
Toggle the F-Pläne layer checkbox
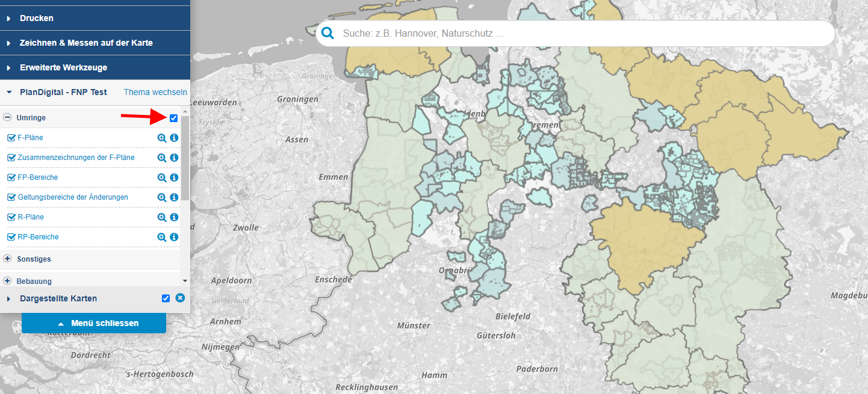pos(11,138)
